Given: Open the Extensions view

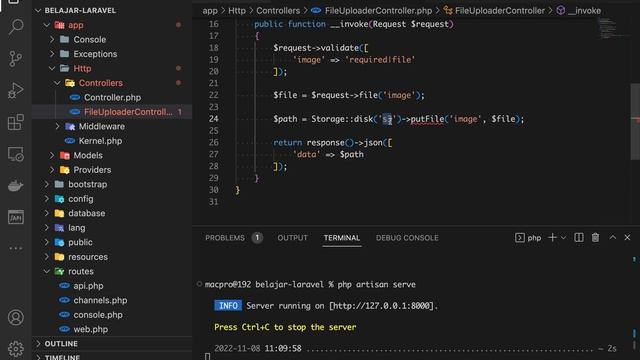Looking at the screenshot, I should coord(16,122).
